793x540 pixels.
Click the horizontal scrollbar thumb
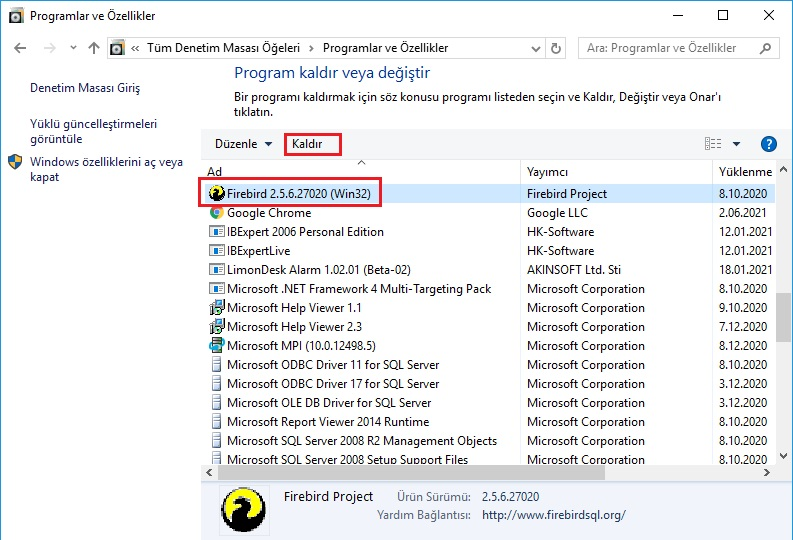411,473
